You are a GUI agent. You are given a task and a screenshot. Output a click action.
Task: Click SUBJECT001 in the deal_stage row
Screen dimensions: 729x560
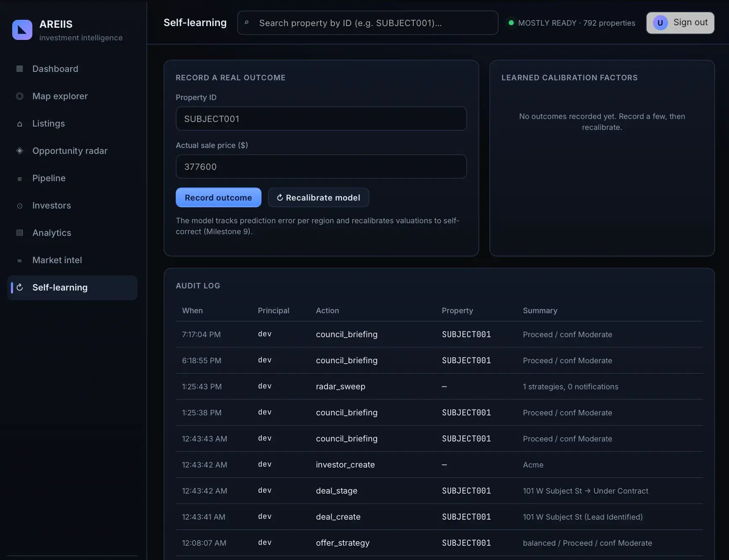(466, 491)
